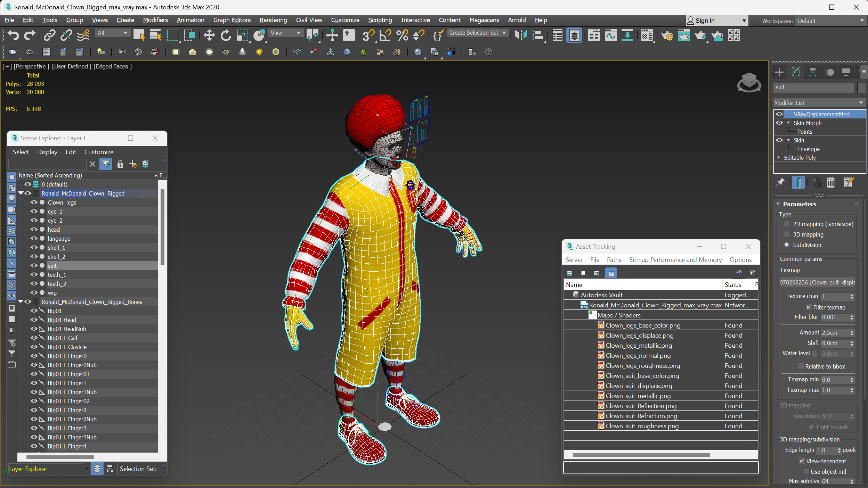Activate the Select and Move tool

209,35
